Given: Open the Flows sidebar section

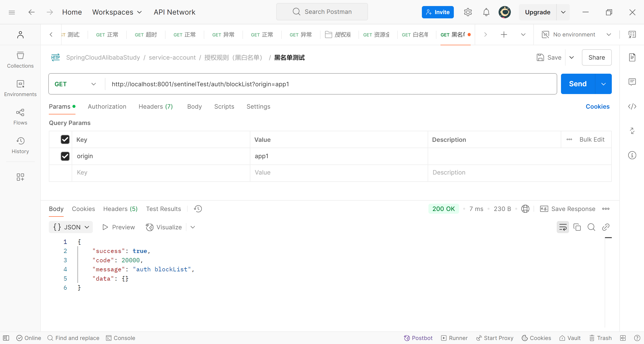Looking at the screenshot, I should click(20, 117).
